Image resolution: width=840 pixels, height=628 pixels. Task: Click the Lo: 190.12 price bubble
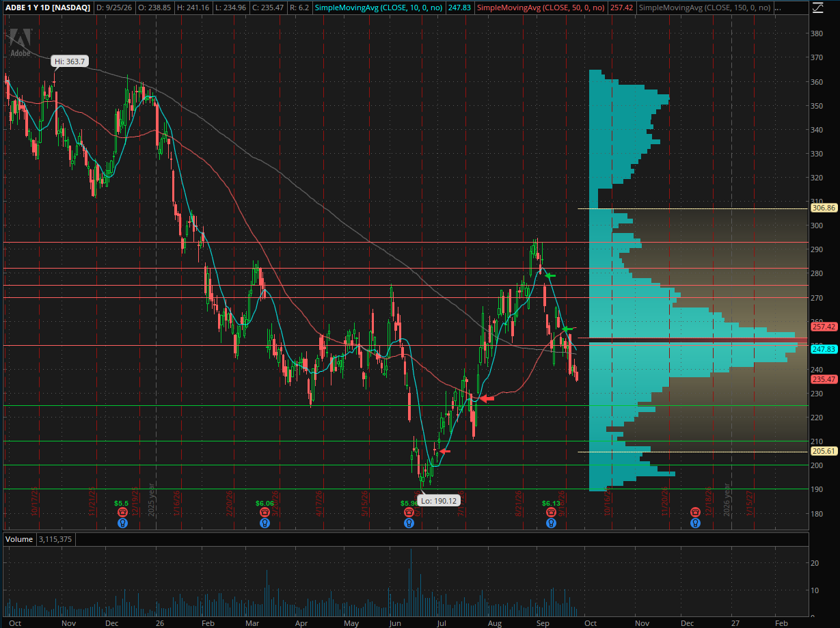(438, 501)
